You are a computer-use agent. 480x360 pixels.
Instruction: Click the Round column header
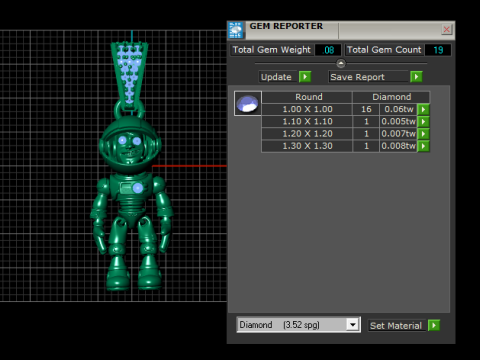click(x=307, y=97)
